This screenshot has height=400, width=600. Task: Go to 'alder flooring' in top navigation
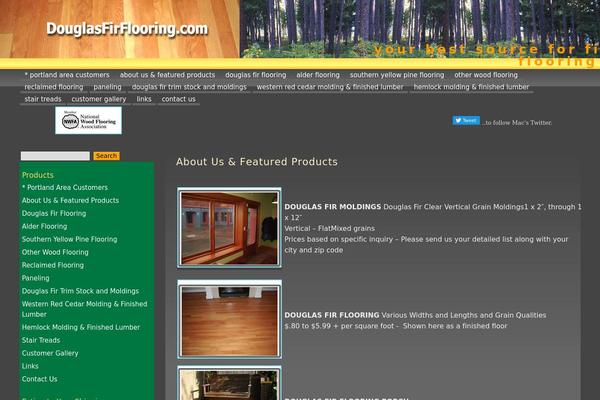[318, 75]
